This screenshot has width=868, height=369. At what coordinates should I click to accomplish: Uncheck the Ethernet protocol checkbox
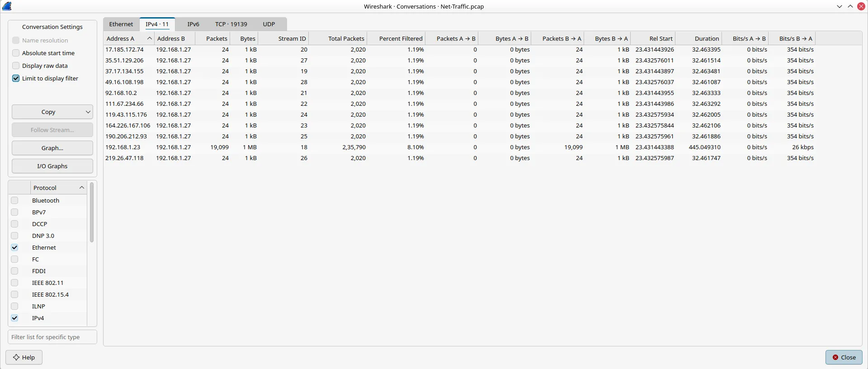point(14,247)
